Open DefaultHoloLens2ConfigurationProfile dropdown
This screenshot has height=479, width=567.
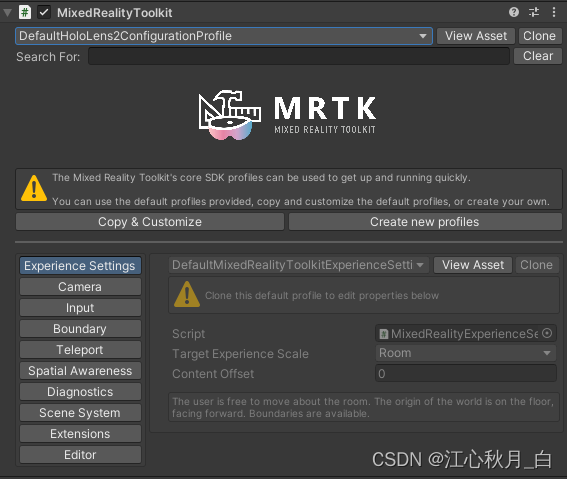pyautogui.click(x=224, y=36)
